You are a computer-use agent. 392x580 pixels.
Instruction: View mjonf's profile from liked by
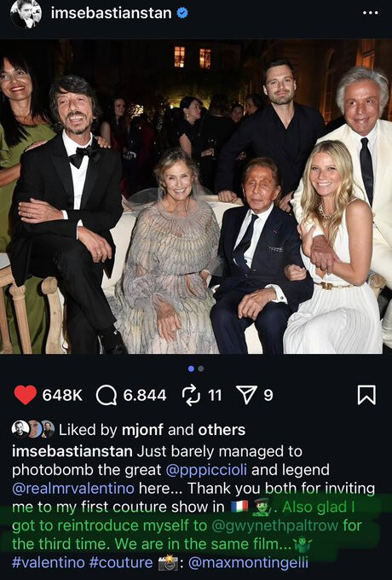pos(142,430)
